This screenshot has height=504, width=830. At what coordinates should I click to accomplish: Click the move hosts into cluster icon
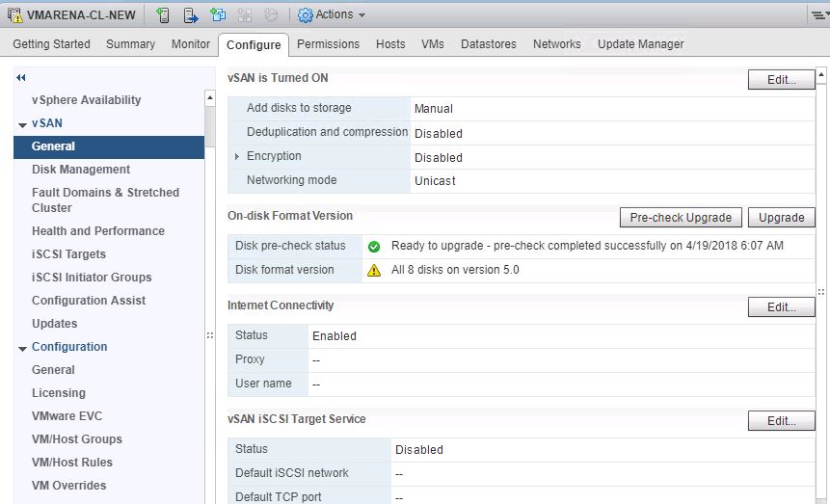191,14
